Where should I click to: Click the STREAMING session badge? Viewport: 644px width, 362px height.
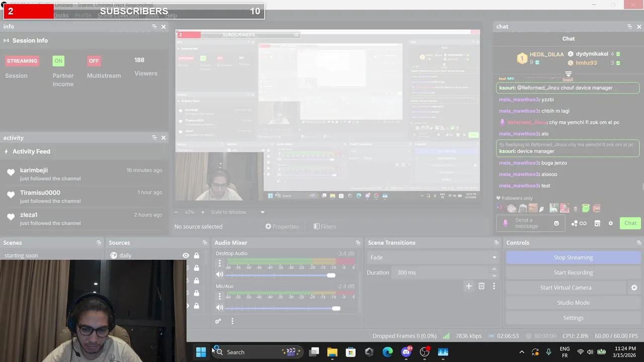point(22,61)
